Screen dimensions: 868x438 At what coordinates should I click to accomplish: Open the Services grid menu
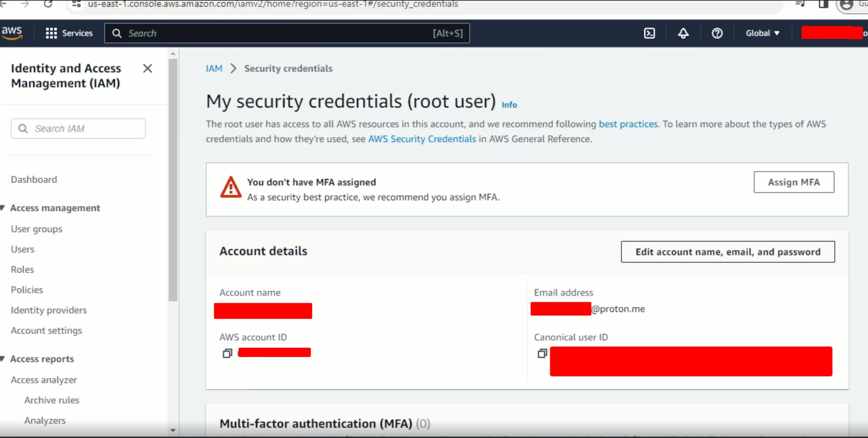(69, 33)
